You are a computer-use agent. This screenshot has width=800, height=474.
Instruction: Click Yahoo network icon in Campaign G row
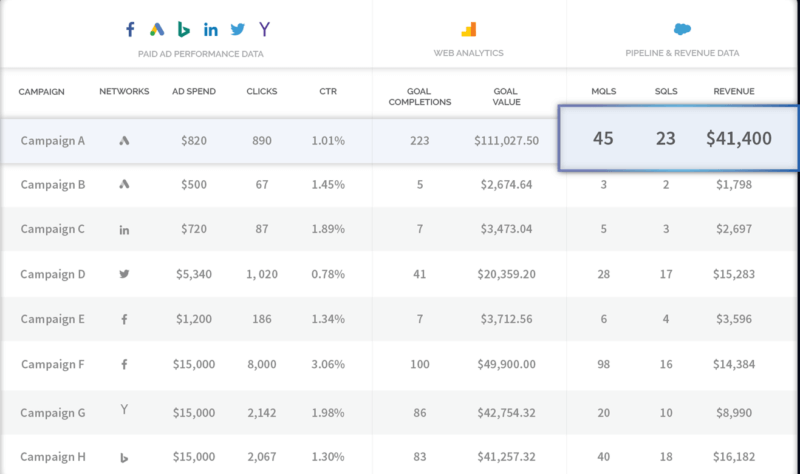click(x=124, y=411)
